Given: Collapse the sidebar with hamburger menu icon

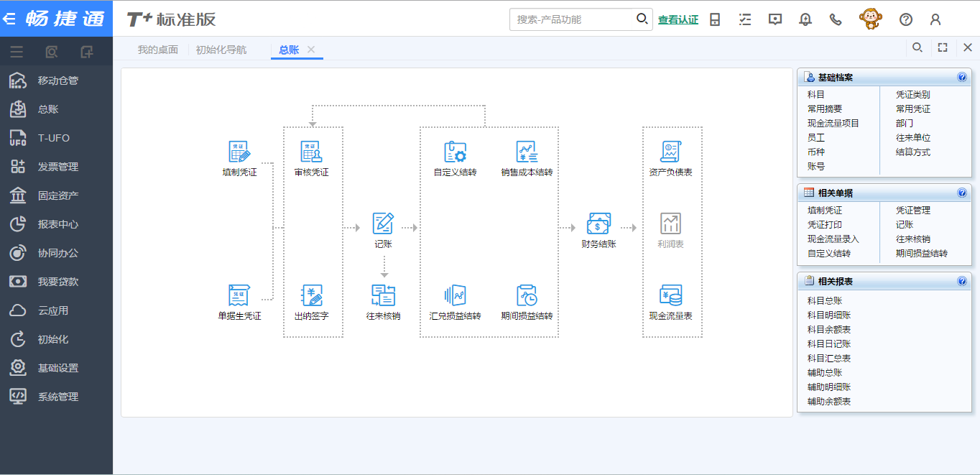Looking at the screenshot, I should pyautogui.click(x=17, y=52).
